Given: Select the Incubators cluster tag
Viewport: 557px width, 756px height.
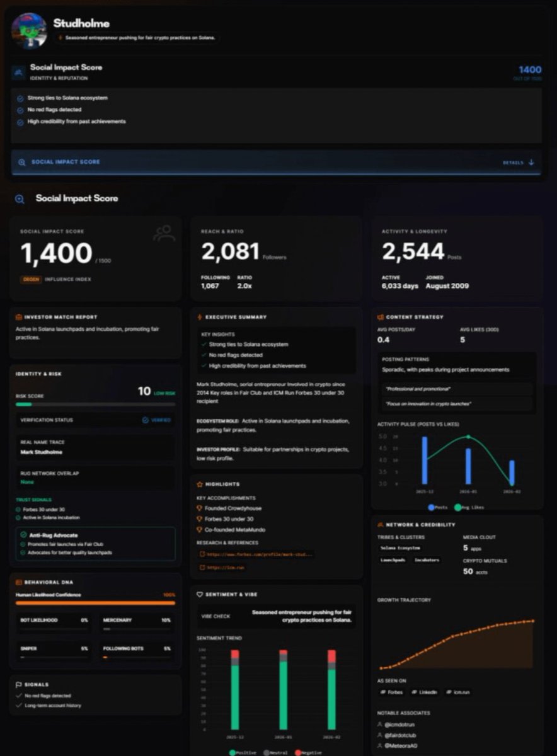Looking at the screenshot, I should pos(427,559).
